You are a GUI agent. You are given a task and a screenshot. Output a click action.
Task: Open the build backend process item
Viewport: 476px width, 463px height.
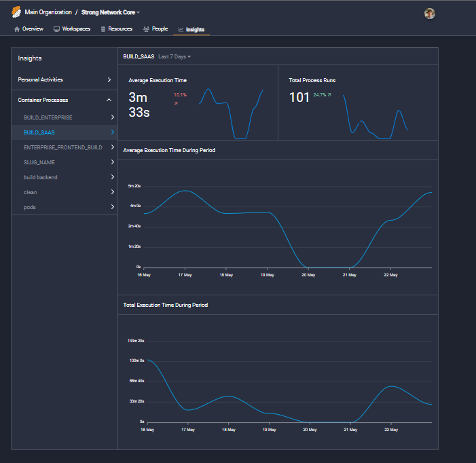(40, 177)
